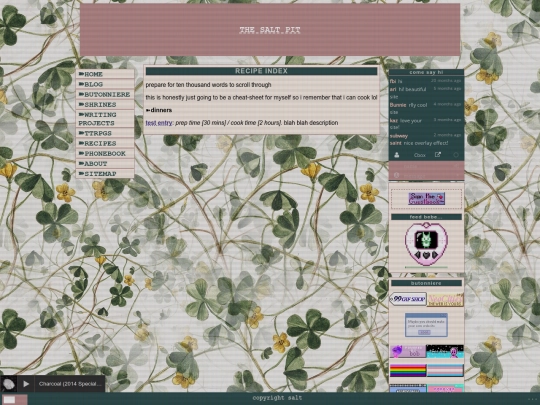Open the HOME page in sidebar
Viewport: 540px width, 405px height.
click(105, 74)
